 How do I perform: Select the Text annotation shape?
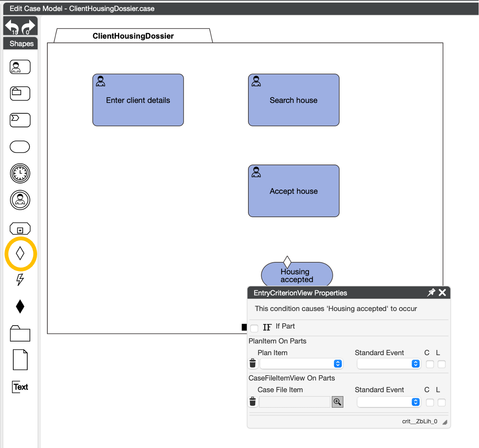[x=20, y=387]
